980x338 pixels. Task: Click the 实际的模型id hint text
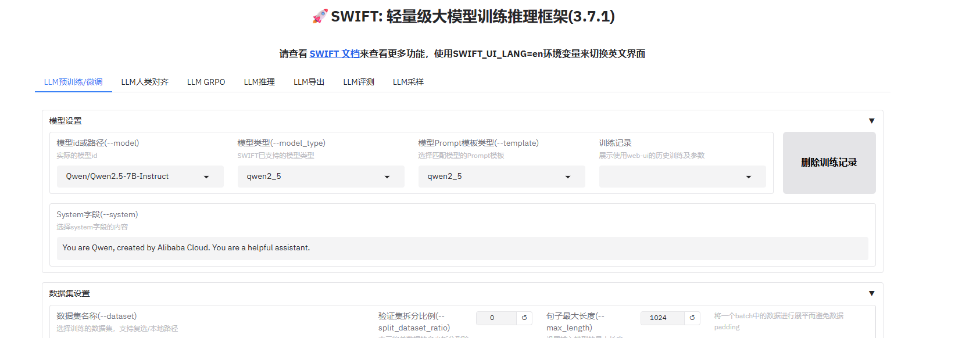point(77,156)
